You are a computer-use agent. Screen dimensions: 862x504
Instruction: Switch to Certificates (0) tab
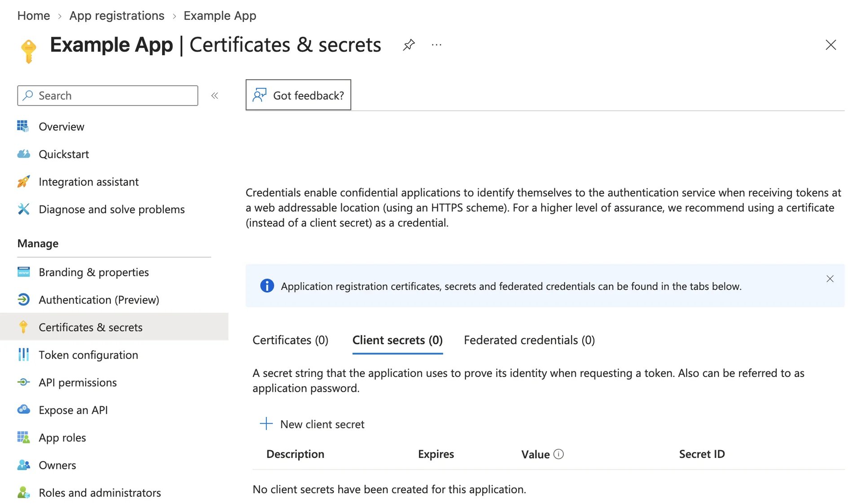290,340
